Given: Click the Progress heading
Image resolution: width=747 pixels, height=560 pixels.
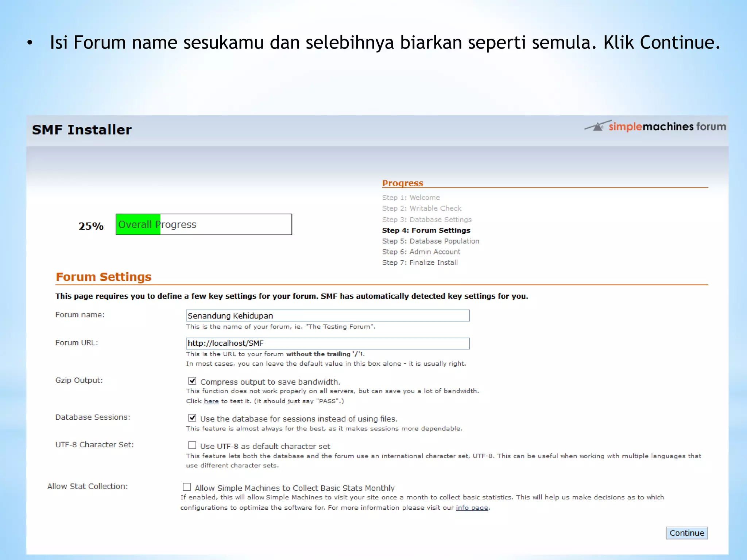Looking at the screenshot, I should pyautogui.click(x=403, y=183).
